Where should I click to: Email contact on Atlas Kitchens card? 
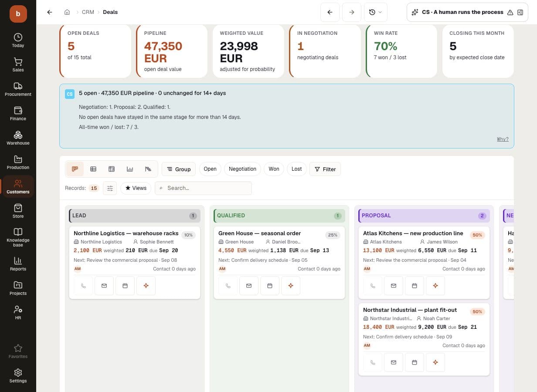(x=394, y=286)
